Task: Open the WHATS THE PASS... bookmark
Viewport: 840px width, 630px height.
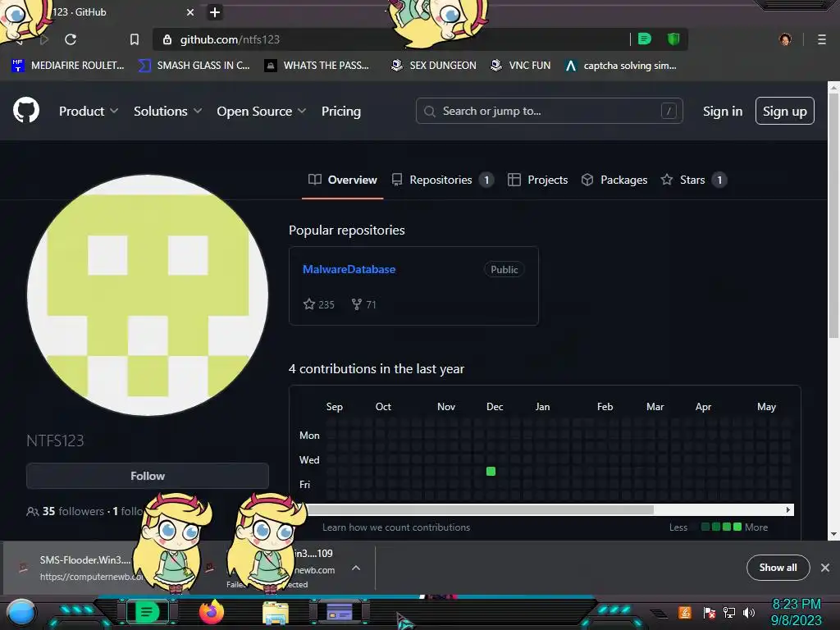Action: point(317,66)
